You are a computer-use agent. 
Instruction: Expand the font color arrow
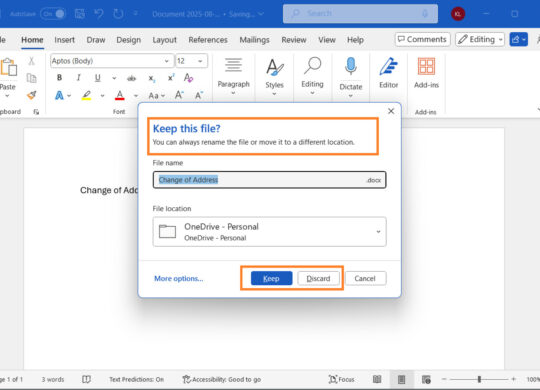pos(136,95)
